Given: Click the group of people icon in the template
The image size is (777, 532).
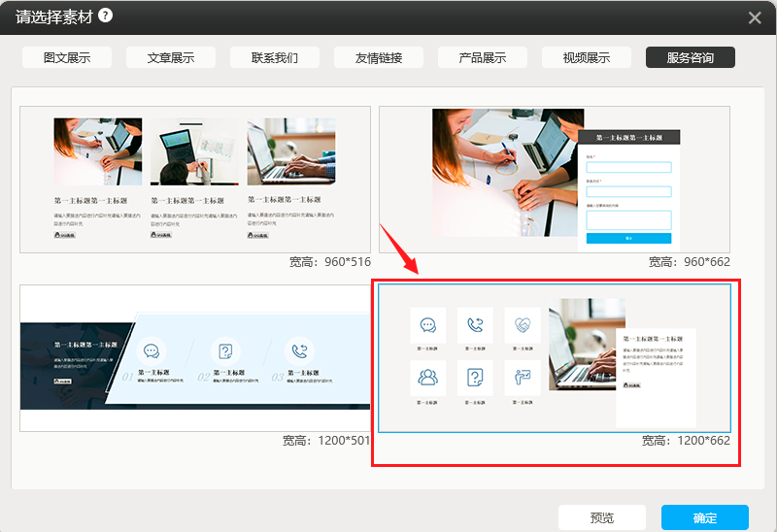Looking at the screenshot, I should click(x=427, y=378).
